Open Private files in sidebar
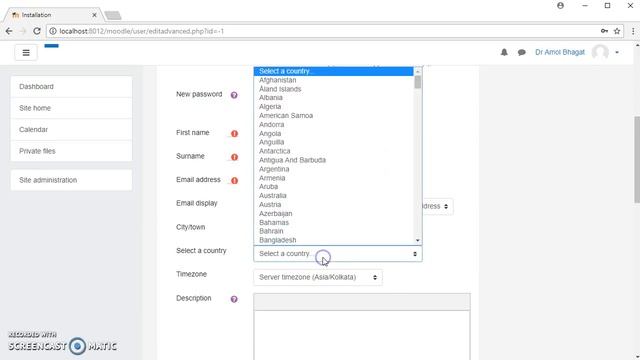This screenshot has height=360, width=640. tap(71, 151)
